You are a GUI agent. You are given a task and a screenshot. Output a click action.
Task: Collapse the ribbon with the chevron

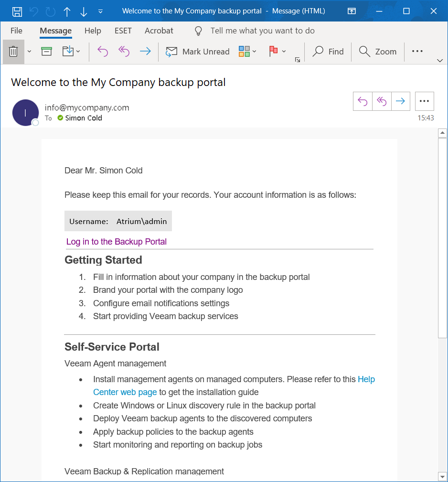[440, 61]
